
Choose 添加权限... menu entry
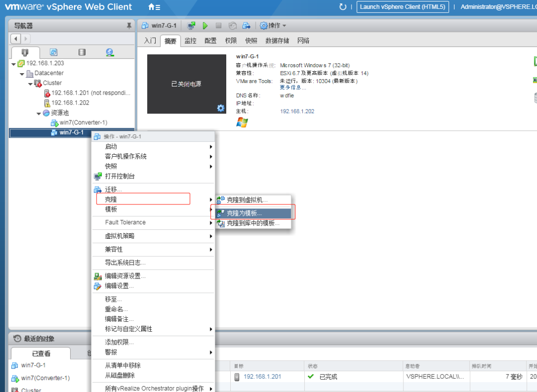tap(153, 342)
